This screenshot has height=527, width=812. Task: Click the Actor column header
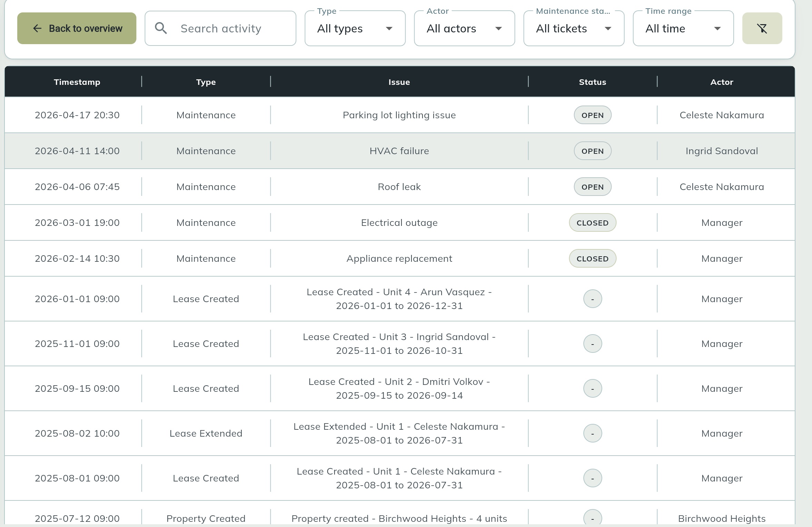[722, 82]
